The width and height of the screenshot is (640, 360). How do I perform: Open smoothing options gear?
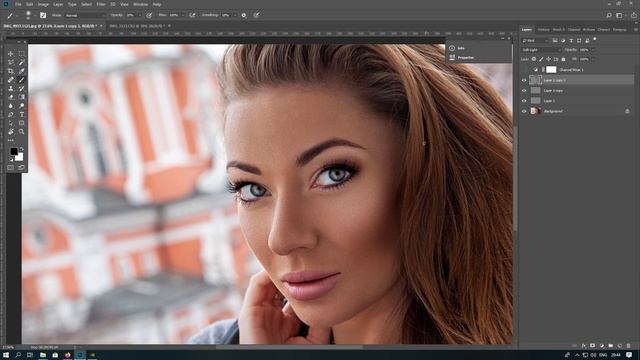(244, 15)
